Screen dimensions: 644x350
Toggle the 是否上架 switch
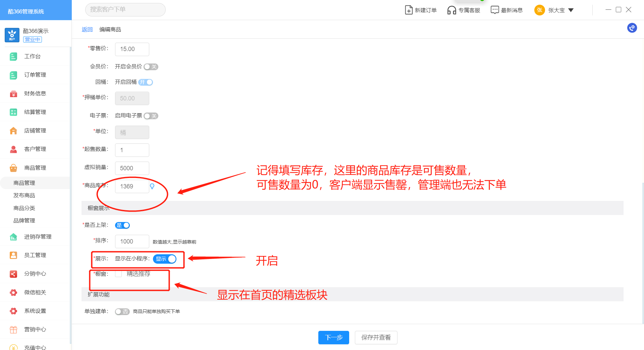coord(122,225)
